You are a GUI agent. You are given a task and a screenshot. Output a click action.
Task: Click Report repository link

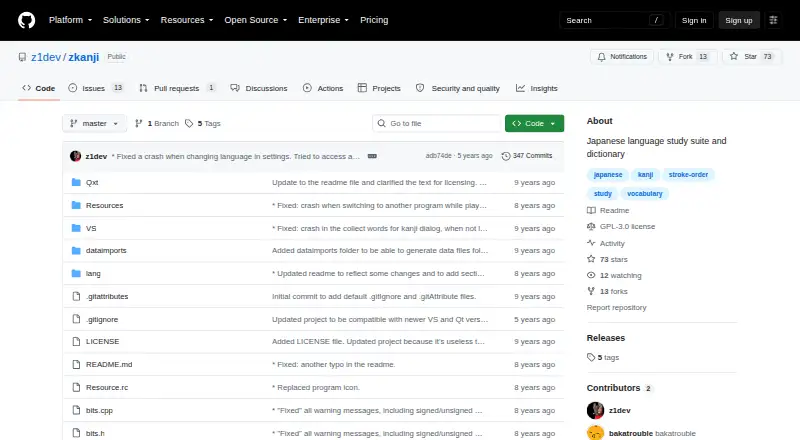pyautogui.click(x=616, y=308)
